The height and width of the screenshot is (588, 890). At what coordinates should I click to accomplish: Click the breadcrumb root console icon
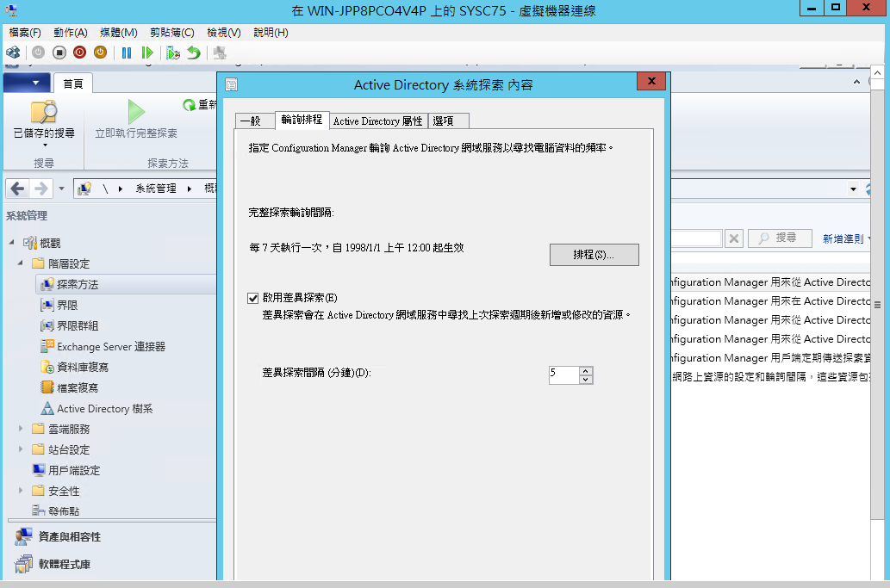coord(84,189)
